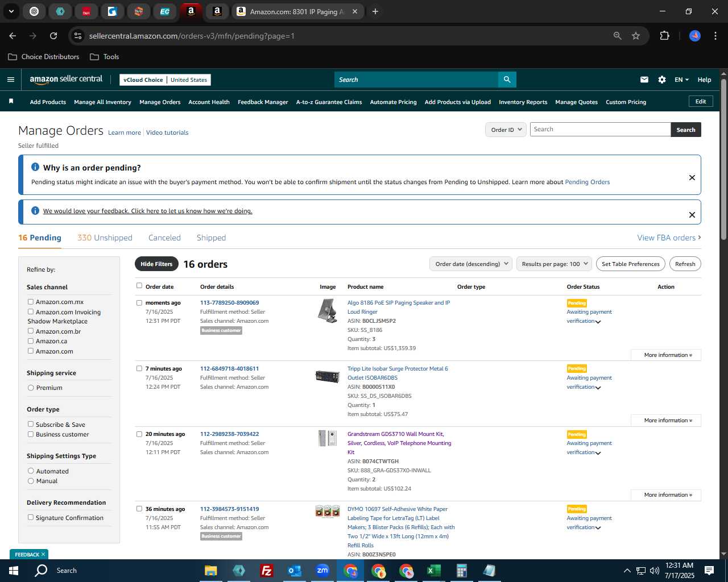The image size is (728, 582).
Task: Open the Windows notification center icon
Action: click(709, 571)
